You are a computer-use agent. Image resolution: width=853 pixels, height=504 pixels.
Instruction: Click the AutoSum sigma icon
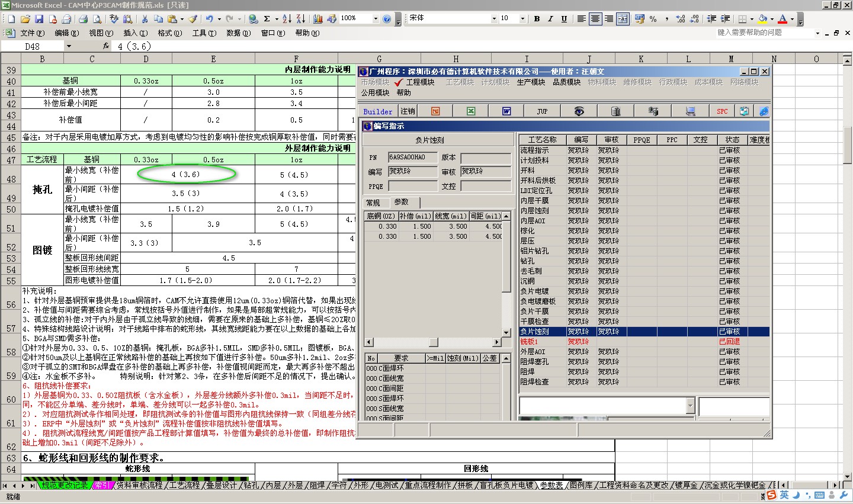pyautogui.click(x=267, y=19)
